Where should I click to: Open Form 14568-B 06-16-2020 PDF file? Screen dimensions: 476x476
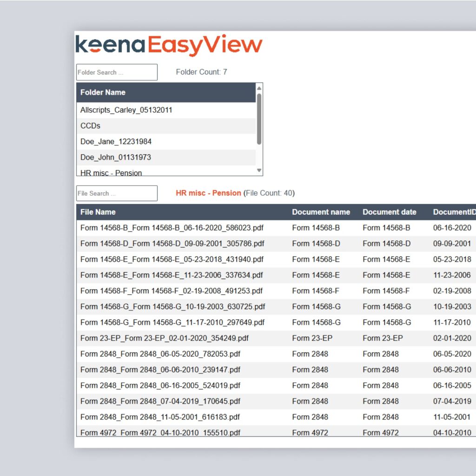coord(172,228)
